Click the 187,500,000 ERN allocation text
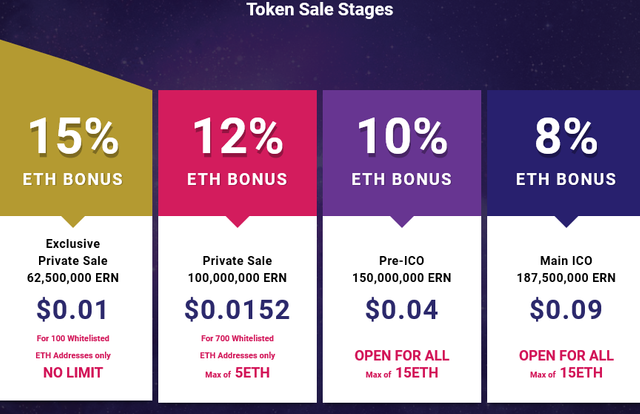Screen dimensions: 640x414 (565, 278)
